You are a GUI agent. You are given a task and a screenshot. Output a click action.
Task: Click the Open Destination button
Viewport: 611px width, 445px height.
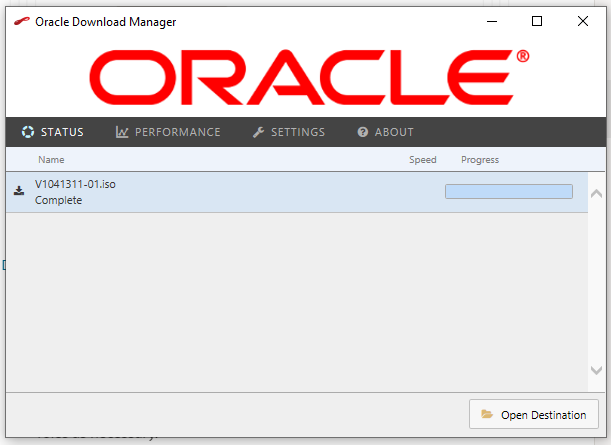coord(533,414)
